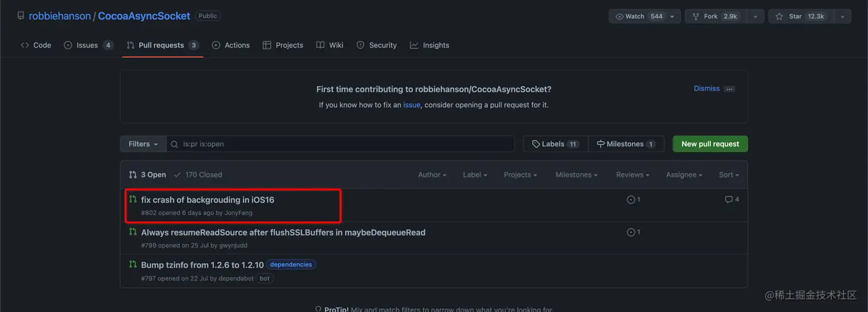
Task: Expand the Projects filter dropdown
Action: coord(520,175)
